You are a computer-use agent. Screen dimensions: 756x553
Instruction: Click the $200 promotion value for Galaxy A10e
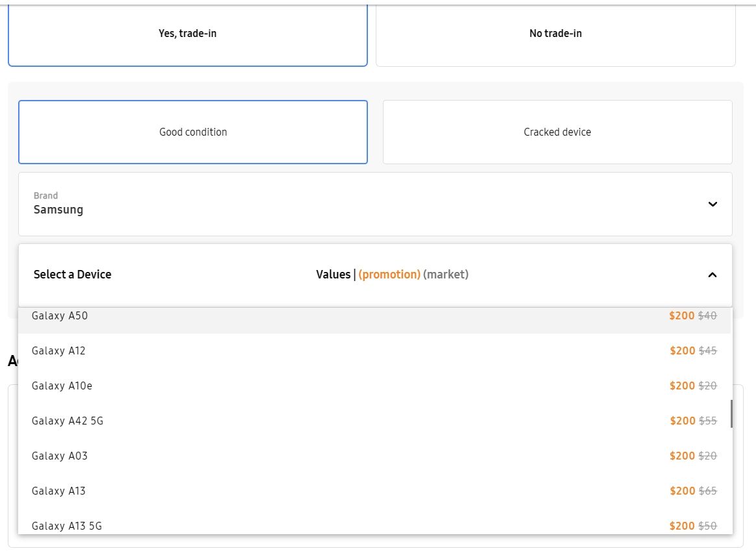(x=682, y=386)
